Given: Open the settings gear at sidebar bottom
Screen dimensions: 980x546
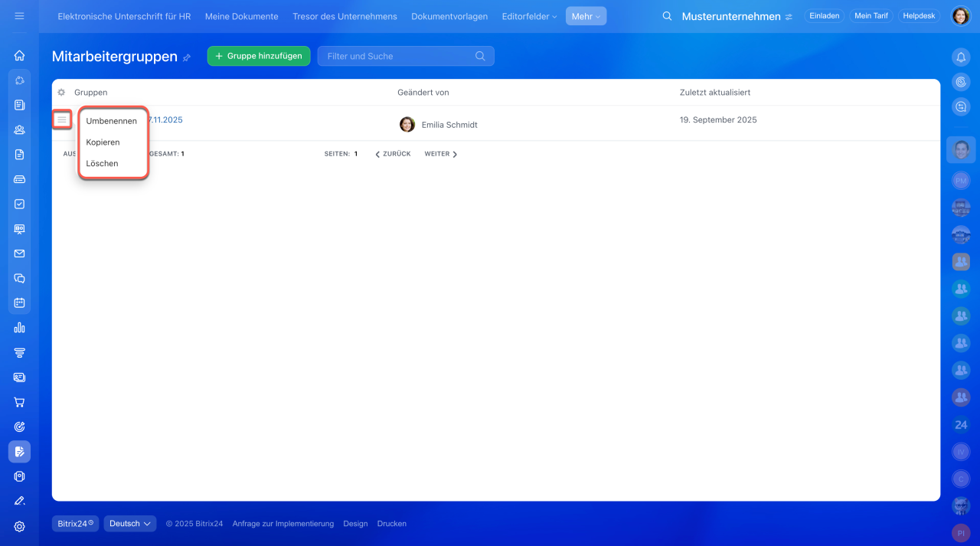Looking at the screenshot, I should (19, 526).
